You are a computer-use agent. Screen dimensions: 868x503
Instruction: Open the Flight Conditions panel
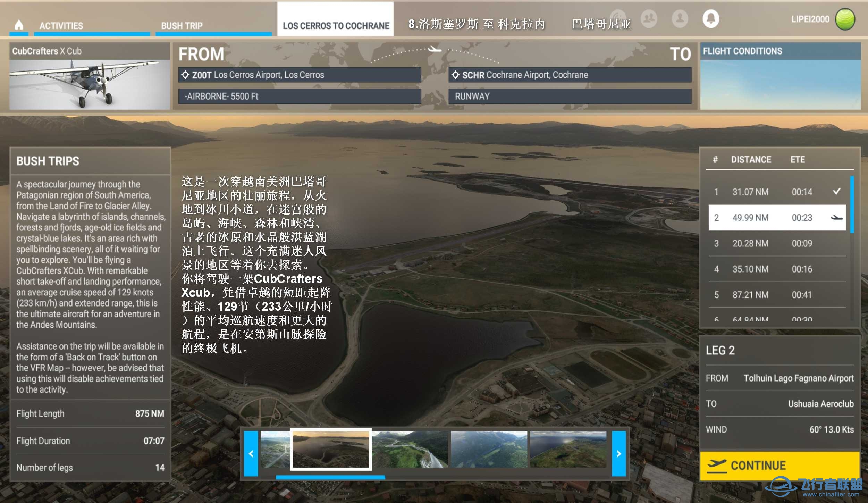(780, 76)
